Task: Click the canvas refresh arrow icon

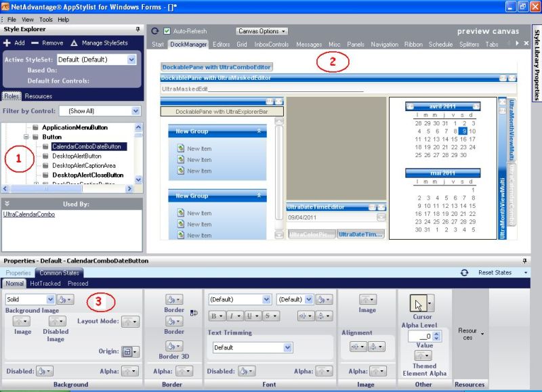Action: [155, 31]
